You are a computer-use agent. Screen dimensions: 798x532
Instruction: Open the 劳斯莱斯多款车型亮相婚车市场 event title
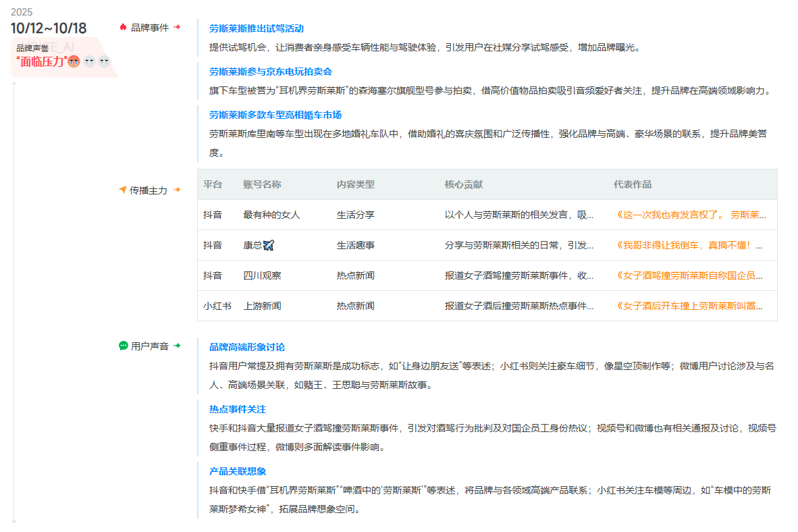click(275, 115)
